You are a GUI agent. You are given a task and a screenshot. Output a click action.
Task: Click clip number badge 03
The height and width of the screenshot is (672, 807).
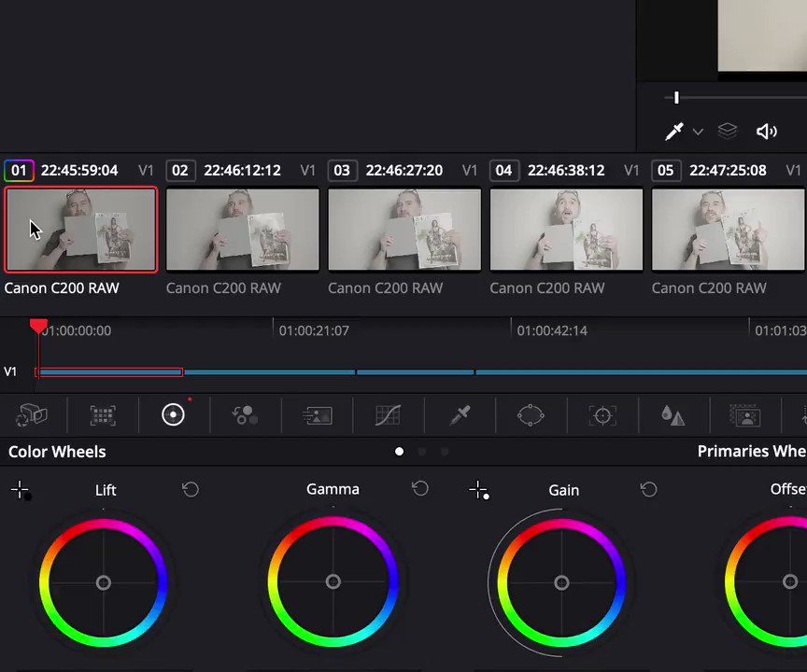click(342, 170)
